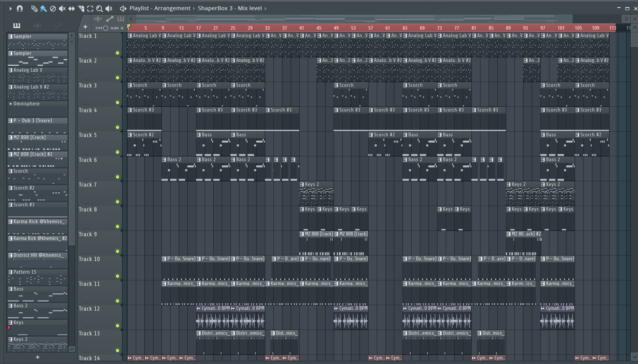The image size is (638, 364).
Task: Click the bar 49 timeline marker
Action: point(336,28)
